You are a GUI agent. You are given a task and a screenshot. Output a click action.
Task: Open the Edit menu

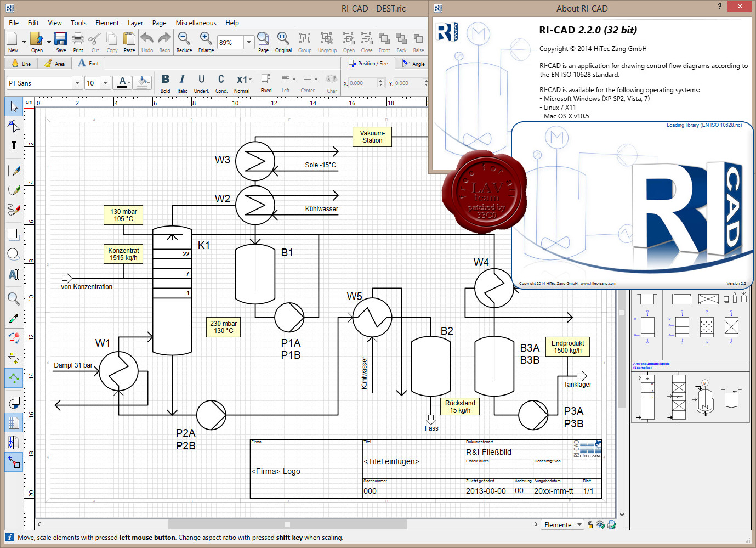point(33,23)
